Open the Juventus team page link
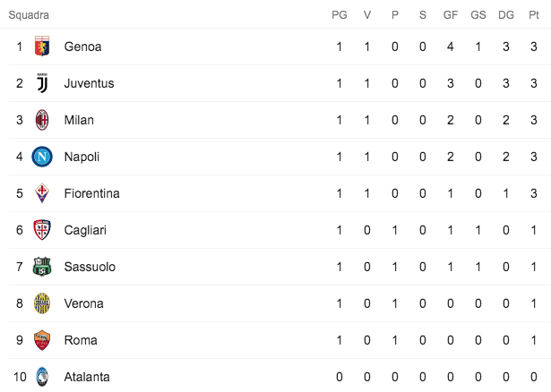 [x=89, y=83]
